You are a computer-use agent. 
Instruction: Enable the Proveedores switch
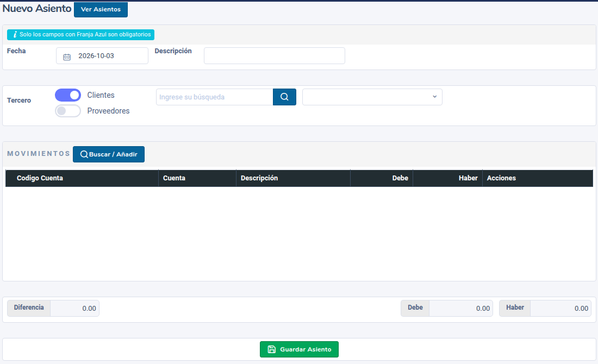tap(68, 111)
